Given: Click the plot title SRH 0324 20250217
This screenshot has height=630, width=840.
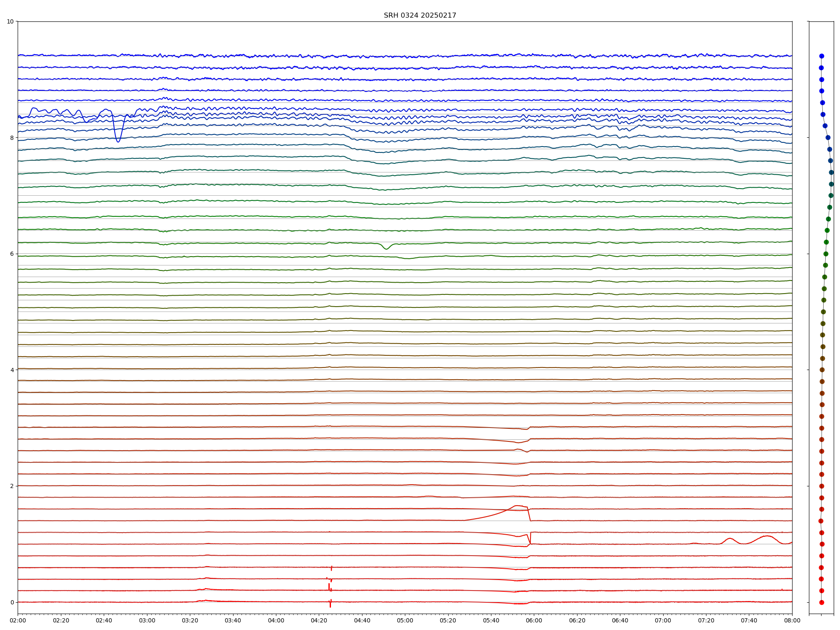Looking at the screenshot, I should coord(420,16).
